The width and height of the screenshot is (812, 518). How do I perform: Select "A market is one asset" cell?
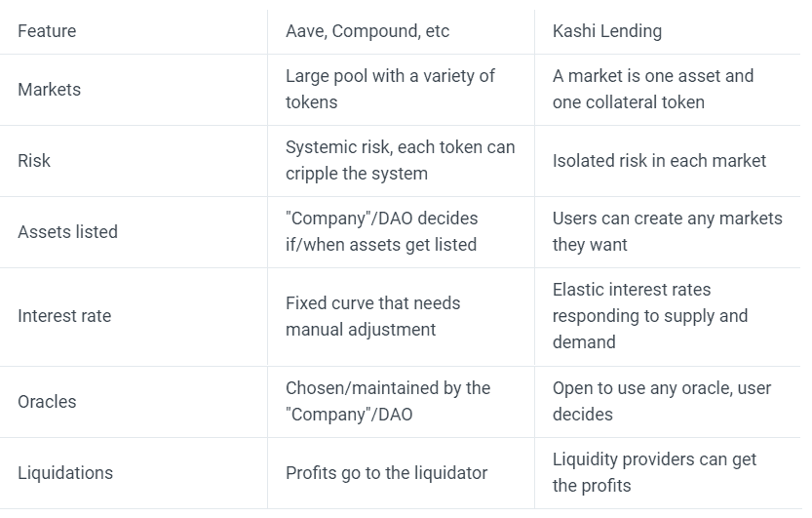click(653, 89)
